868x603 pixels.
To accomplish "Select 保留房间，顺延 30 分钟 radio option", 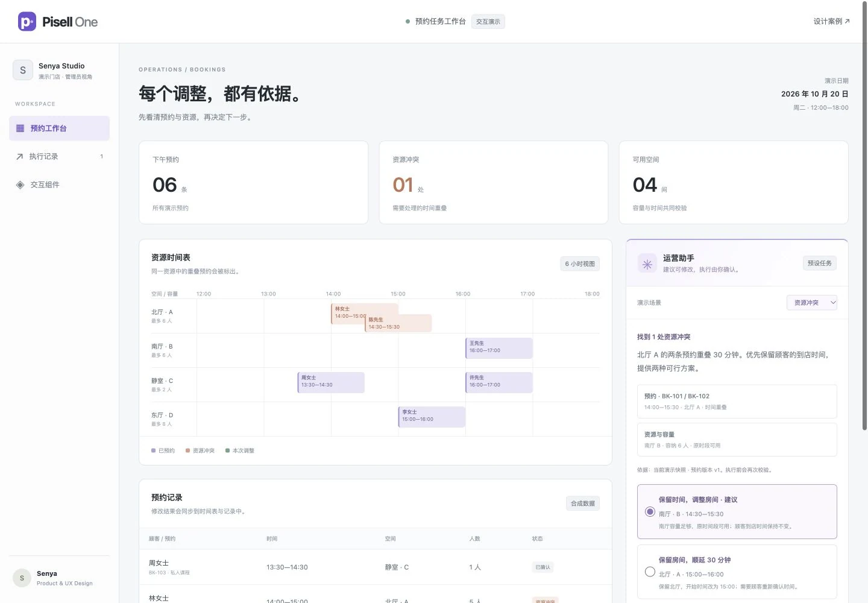I will pyautogui.click(x=650, y=572).
